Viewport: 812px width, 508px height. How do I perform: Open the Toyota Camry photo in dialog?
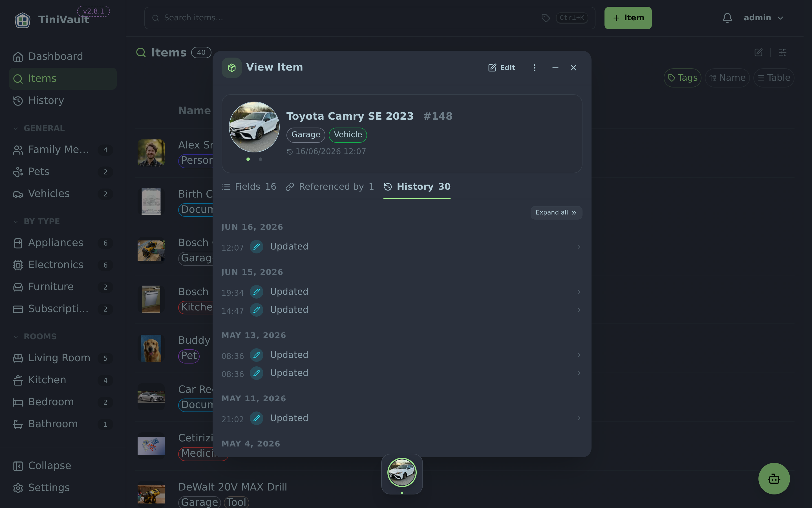[x=254, y=127]
